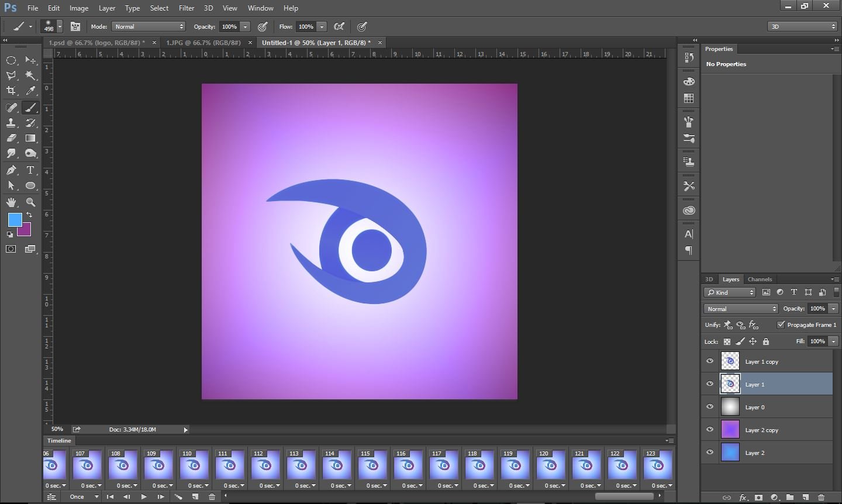Select the Gradient tool
Image resolution: width=842 pixels, height=504 pixels.
pyautogui.click(x=30, y=138)
